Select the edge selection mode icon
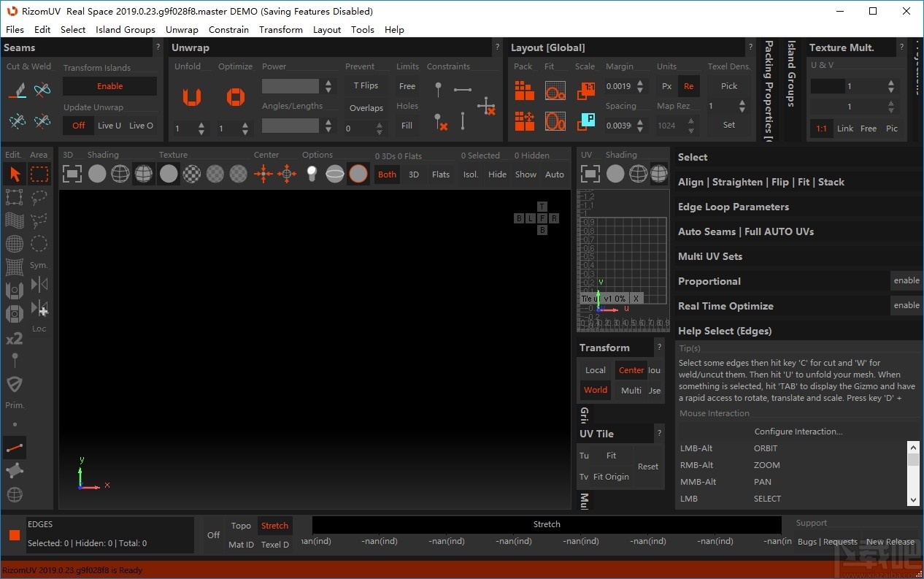924x579 pixels. 15,447
